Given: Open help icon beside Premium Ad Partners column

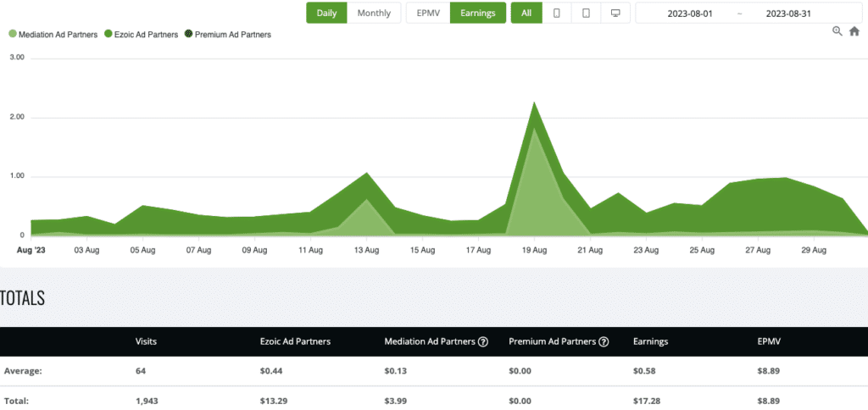Looking at the screenshot, I should 604,342.
